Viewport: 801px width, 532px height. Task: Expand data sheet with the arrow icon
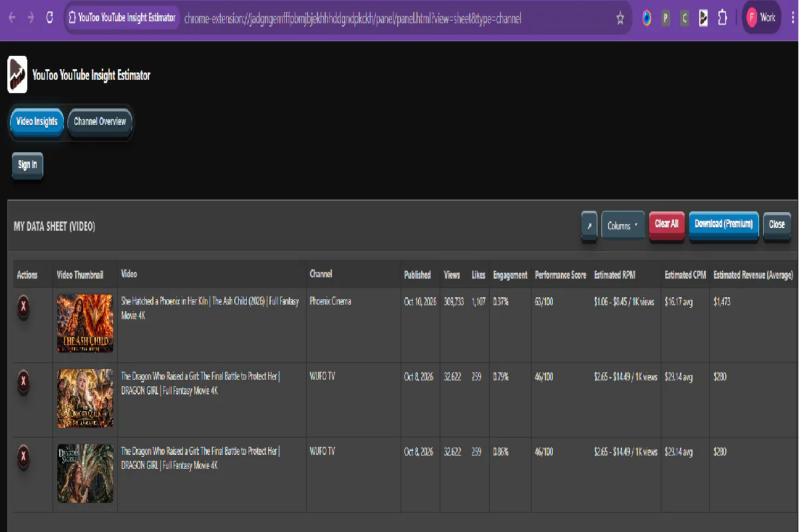coord(589,226)
